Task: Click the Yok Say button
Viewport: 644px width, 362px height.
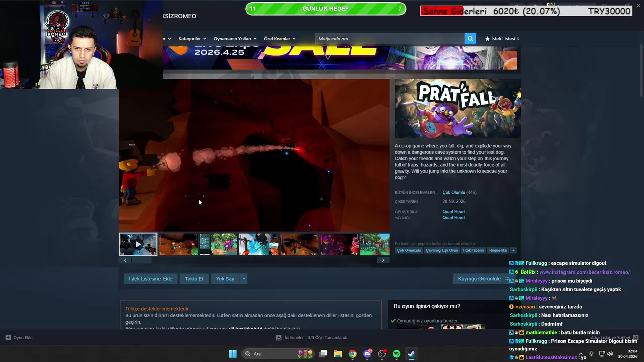Action: (x=225, y=279)
